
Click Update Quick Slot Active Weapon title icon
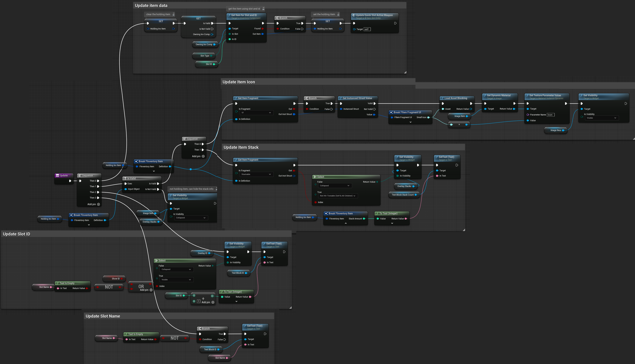pyautogui.click(x=354, y=15)
